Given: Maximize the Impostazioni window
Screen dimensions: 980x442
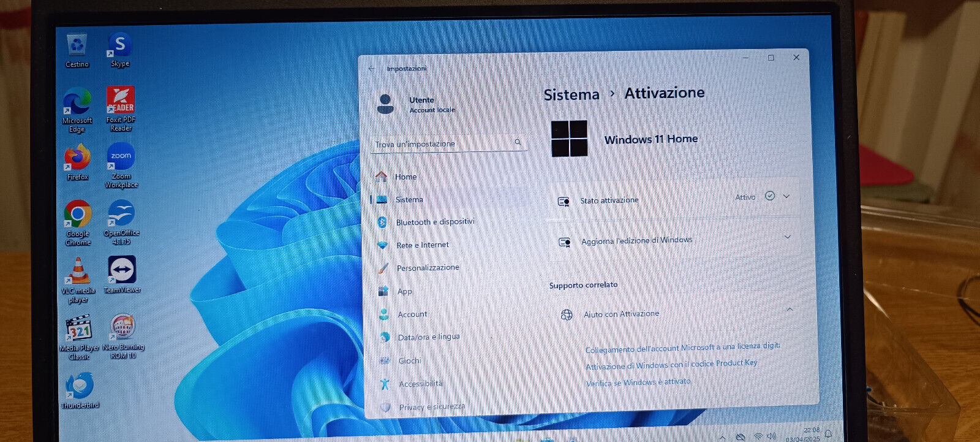Looking at the screenshot, I should point(771,58).
